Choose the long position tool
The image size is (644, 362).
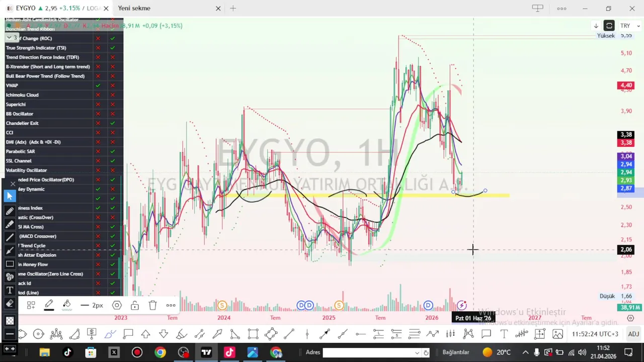(378, 334)
